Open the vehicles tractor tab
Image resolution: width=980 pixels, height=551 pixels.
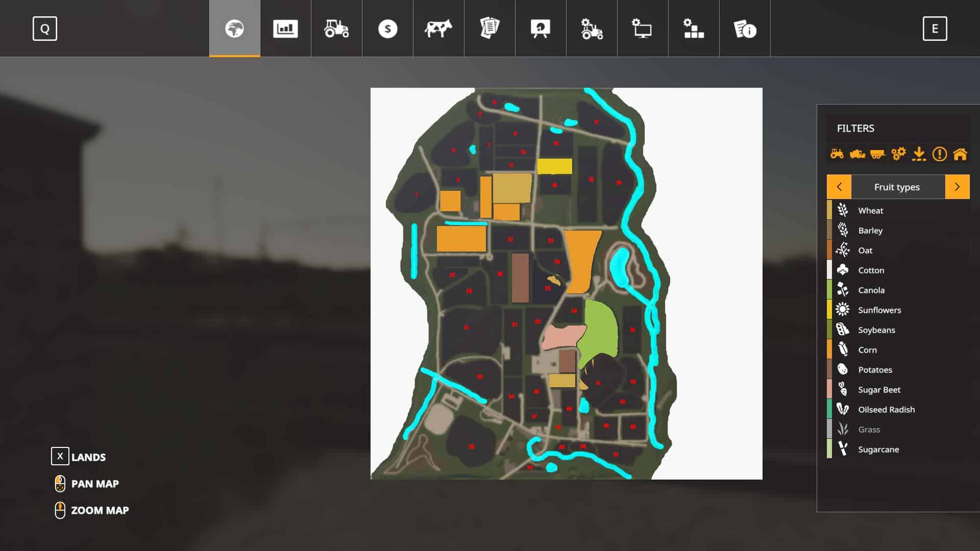pos(336,29)
